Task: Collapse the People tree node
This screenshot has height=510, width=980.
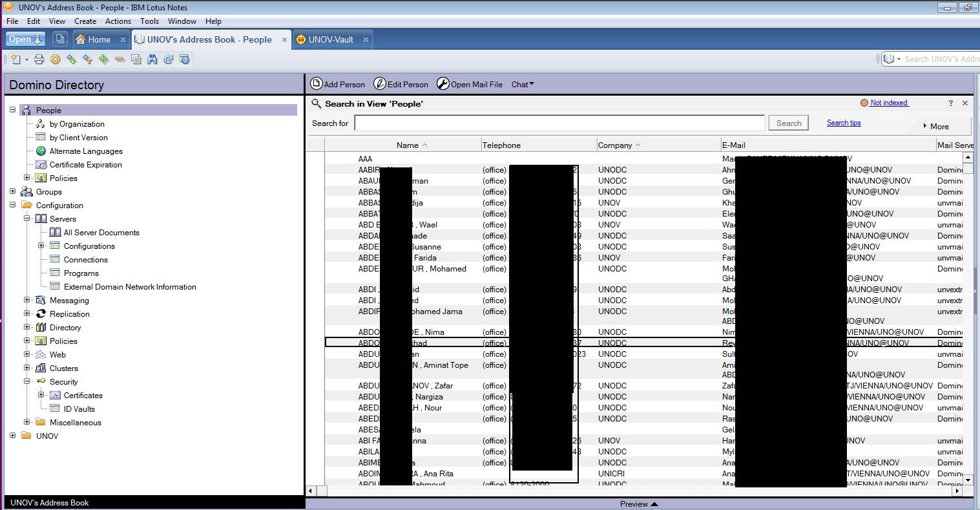Action: [x=12, y=110]
